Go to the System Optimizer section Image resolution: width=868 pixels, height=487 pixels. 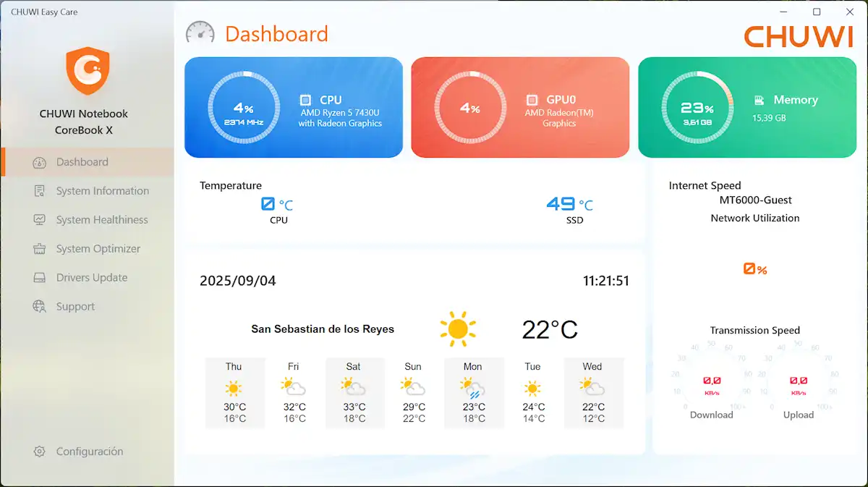[x=98, y=249]
